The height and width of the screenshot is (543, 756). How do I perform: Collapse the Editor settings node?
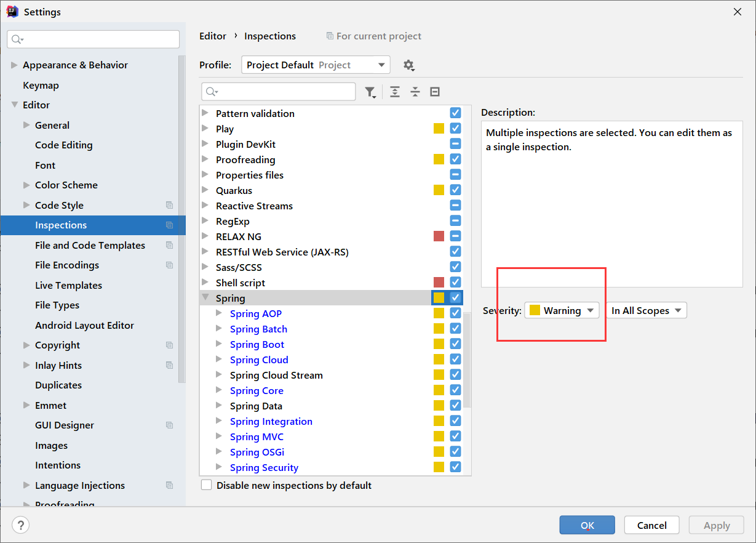(14, 105)
